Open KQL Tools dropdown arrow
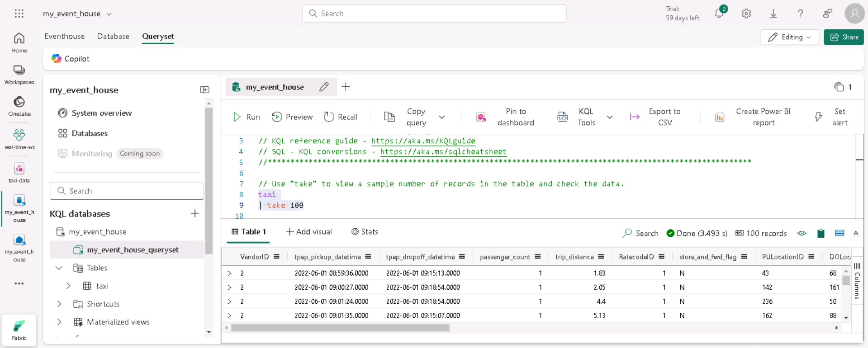 click(x=610, y=117)
